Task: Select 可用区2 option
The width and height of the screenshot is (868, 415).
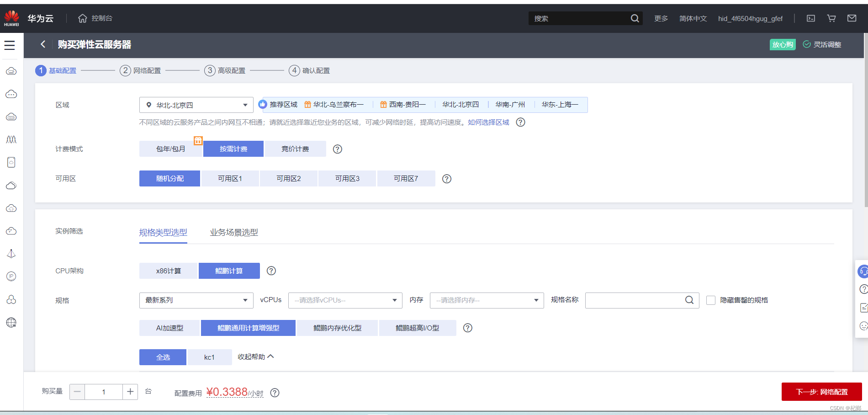Action: pyautogui.click(x=289, y=179)
